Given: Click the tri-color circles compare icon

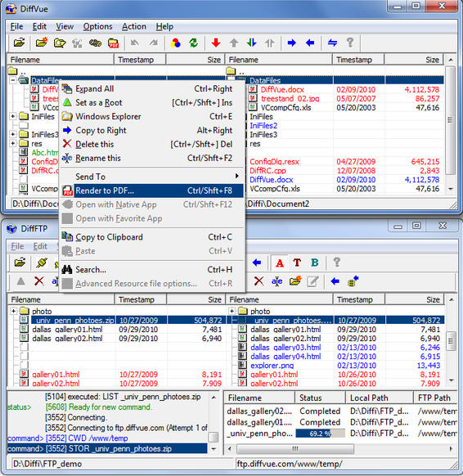Looking at the screenshot, I should coord(176,43).
